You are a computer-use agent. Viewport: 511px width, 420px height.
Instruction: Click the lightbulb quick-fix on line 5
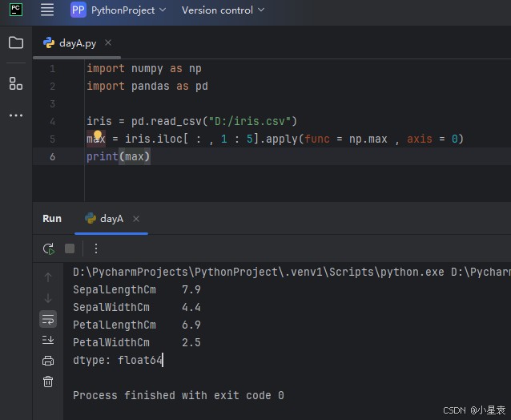(98, 137)
